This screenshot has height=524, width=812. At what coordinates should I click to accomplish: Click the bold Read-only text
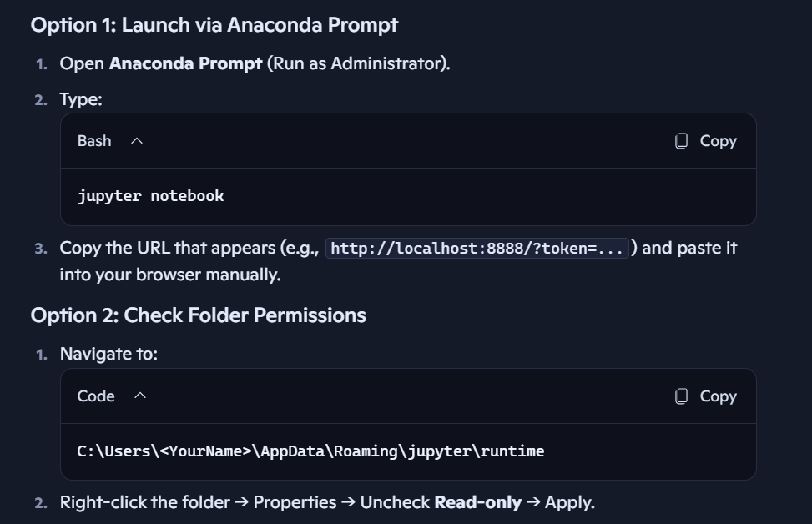477,503
